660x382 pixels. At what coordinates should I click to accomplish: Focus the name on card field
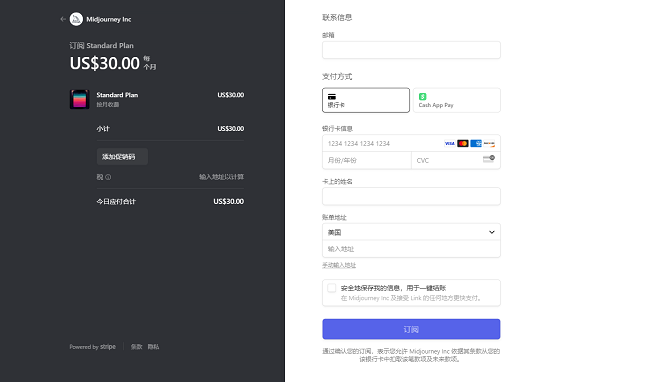pyautogui.click(x=411, y=196)
